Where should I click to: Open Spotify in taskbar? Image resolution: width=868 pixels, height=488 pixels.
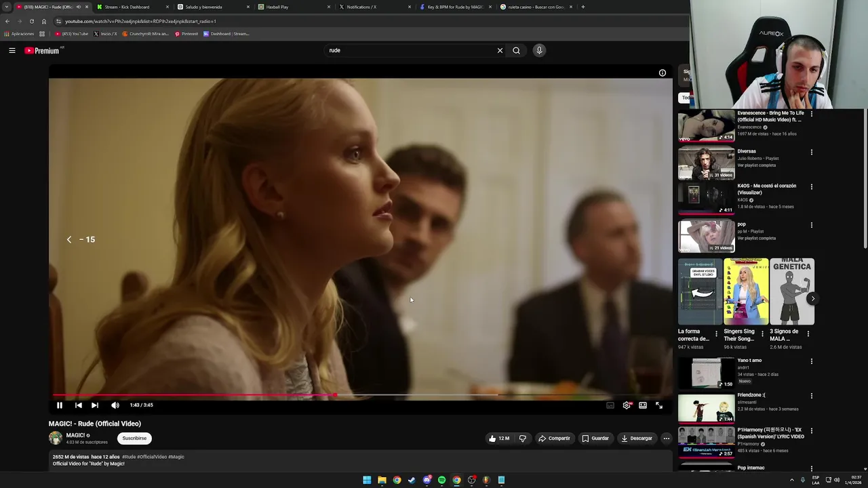[x=441, y=480]
